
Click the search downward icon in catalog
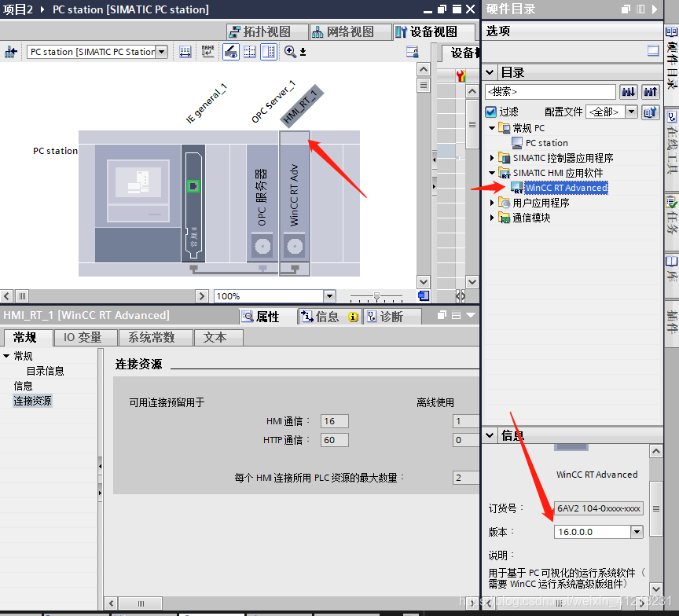(x=629, y=92)
